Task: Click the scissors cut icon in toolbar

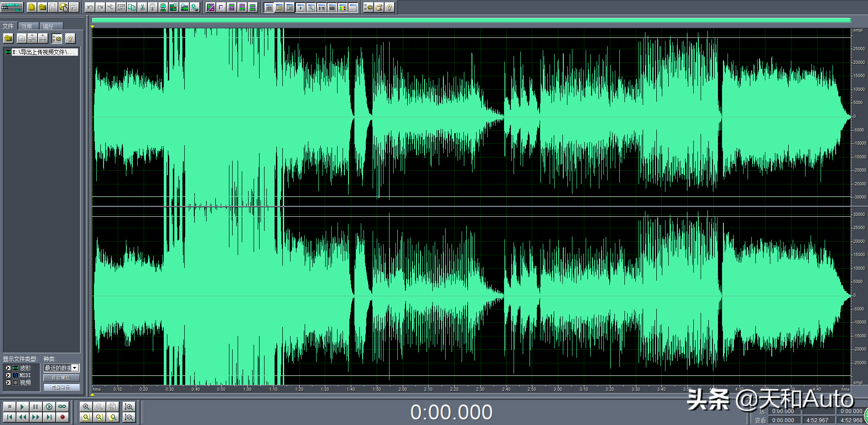Action: 142,7
